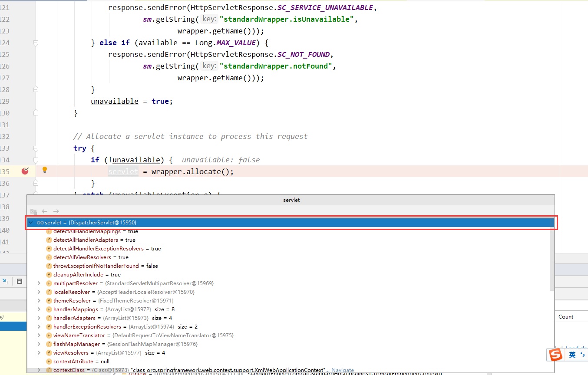Click the servlet popup title bar
This screenshot has width=588, height=375.
291,200
